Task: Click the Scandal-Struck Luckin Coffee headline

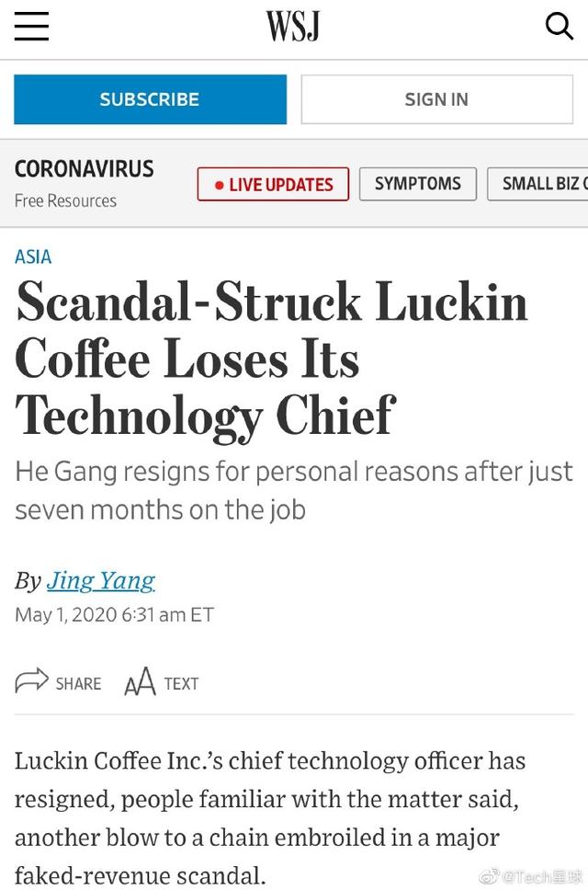Action: [272, 359]
